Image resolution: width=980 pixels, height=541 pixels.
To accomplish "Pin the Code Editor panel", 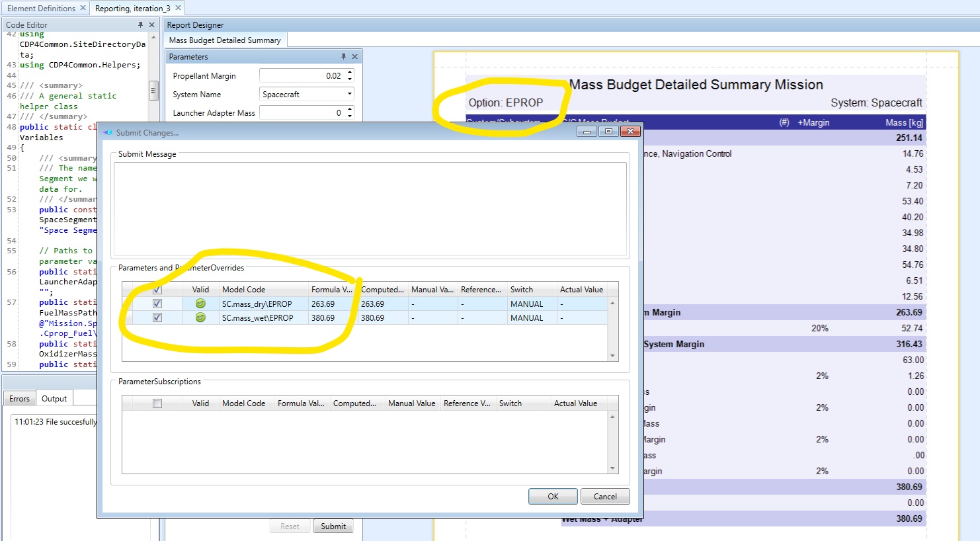I will click(x=142, y=24).
